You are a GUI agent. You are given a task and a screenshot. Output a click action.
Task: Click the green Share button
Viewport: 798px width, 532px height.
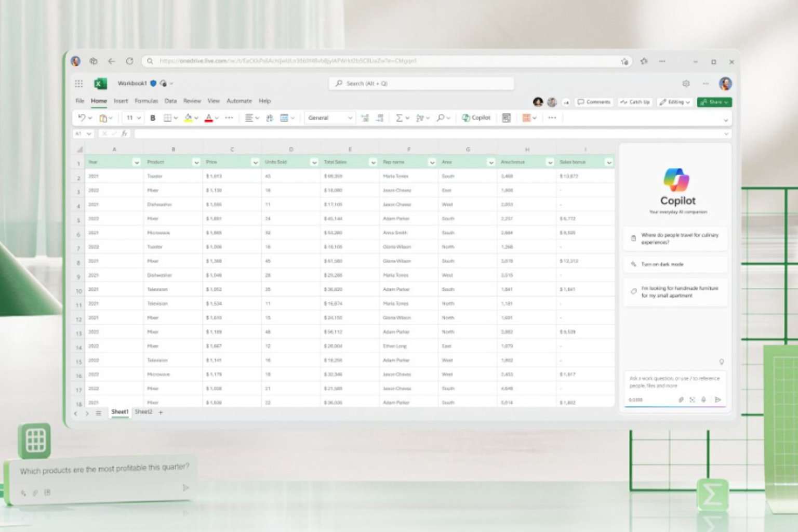pyautogui.click(x=714, y=102)
